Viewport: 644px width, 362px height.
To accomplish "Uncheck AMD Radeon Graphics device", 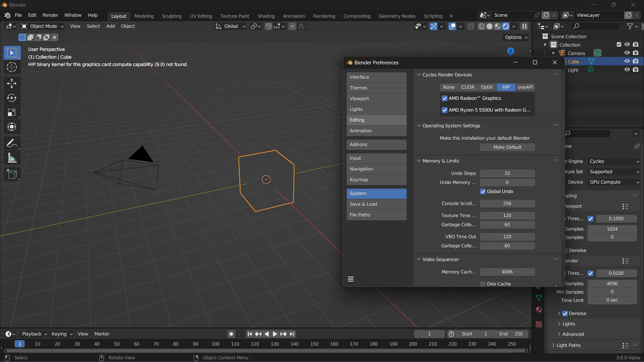I will point(444,98).
